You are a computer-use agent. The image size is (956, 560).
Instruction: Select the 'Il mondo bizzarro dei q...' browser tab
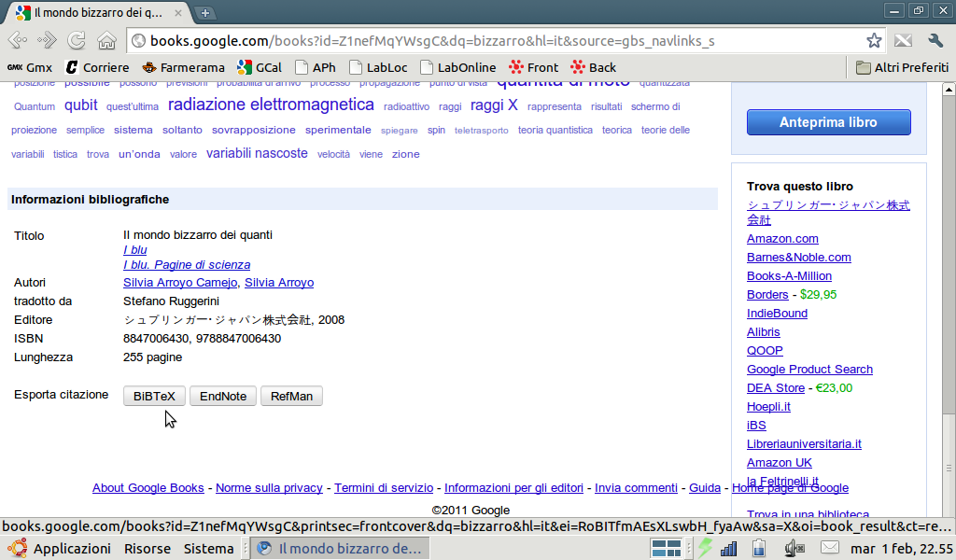click(x=97, y=12)
